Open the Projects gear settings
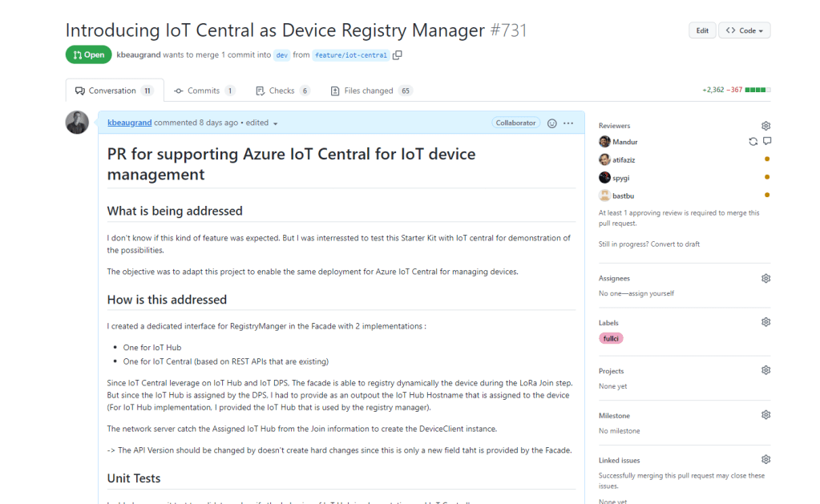Viewport: 820px width, 504px height. tap(765, 371)
